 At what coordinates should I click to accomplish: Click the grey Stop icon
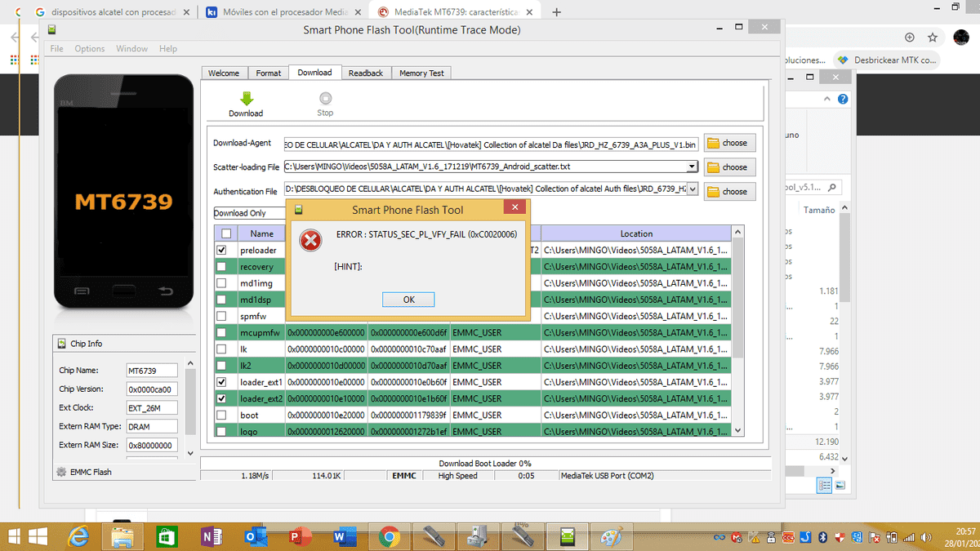[325, 97]
